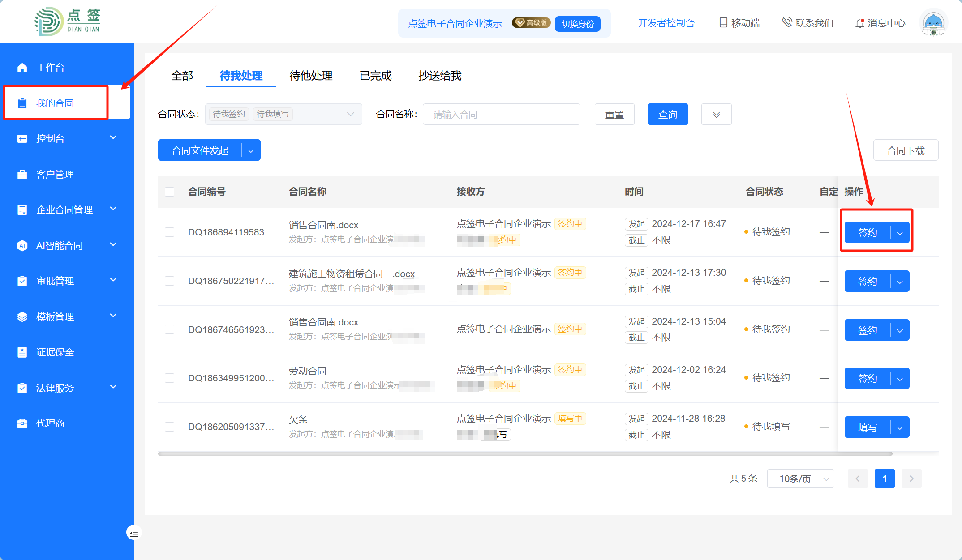Screen dimensions: 962x560
Task: Switch to 全部 tab
Action: tap(182, 76)
